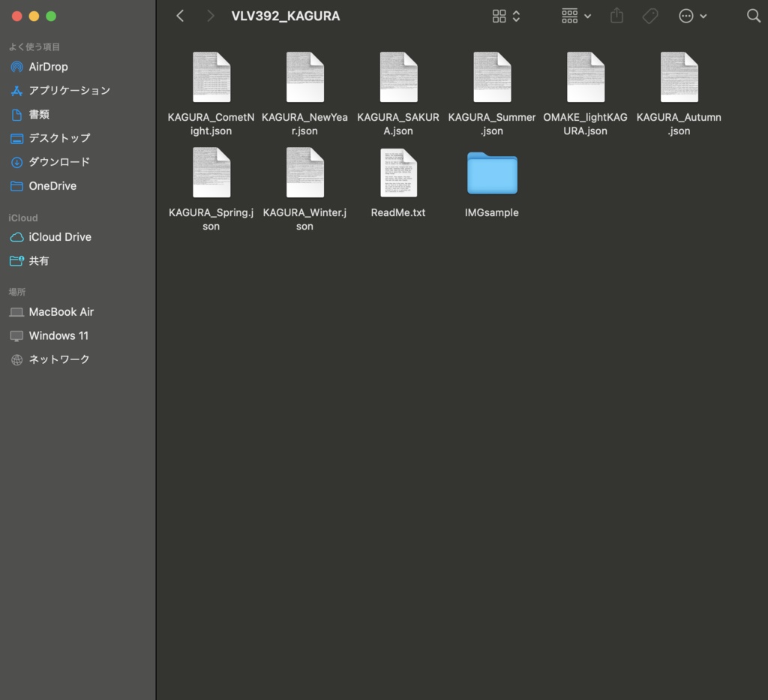Select the KAGURA_Summer.json file icon
The width and height of the screenshot is (768, 700).
click(492, 77)
